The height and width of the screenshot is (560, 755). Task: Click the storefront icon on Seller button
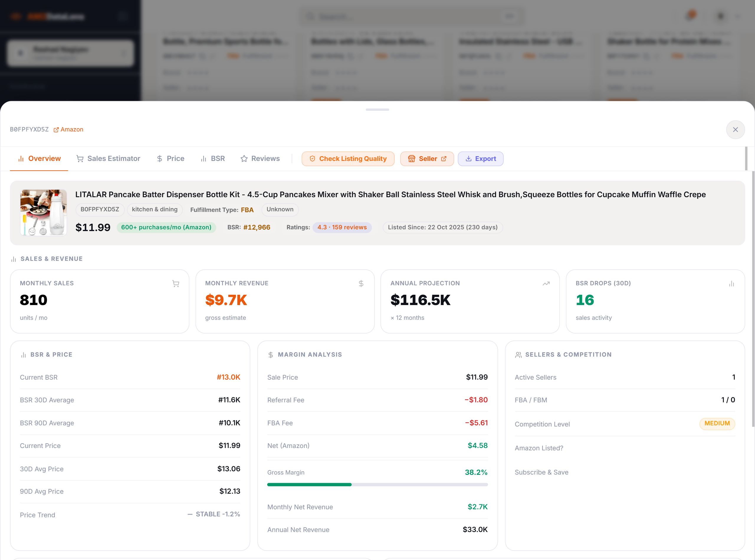click(x=411, y=159)
